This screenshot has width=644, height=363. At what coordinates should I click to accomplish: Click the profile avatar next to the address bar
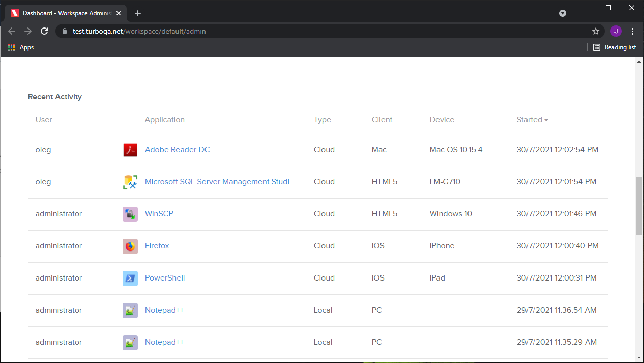point(616,31)
